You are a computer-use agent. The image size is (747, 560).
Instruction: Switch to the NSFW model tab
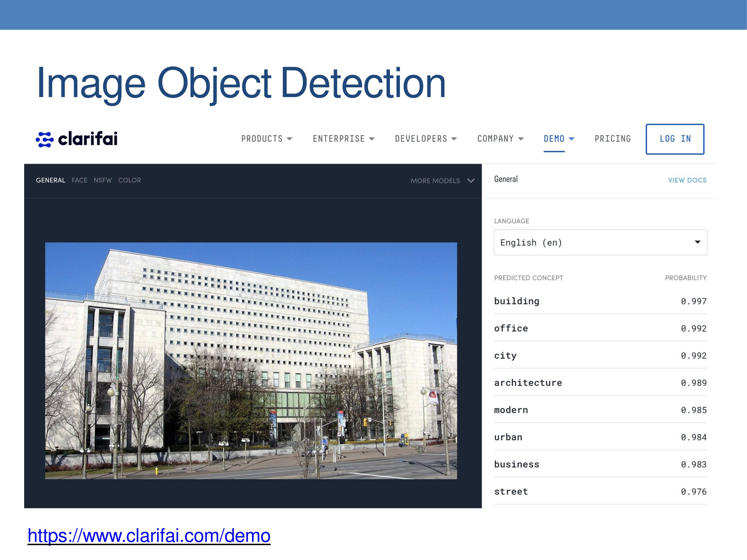103,180
